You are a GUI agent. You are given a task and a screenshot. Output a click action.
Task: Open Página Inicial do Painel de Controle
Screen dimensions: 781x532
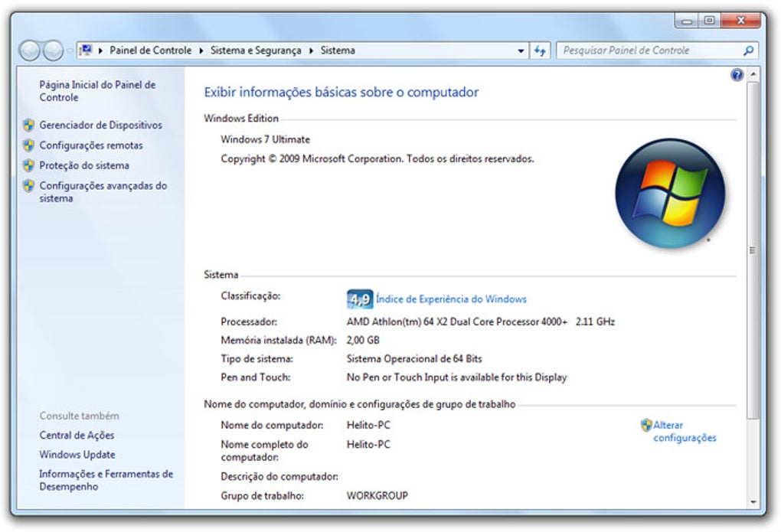click(98, 91)
